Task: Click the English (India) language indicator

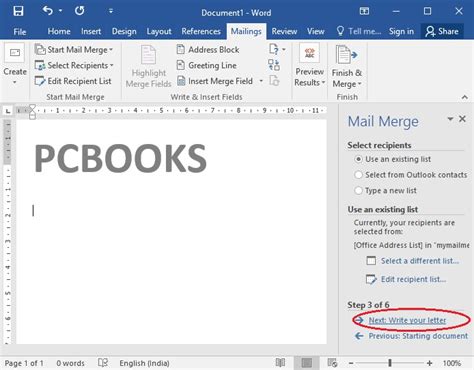Action: pyautogui.click(x=144, y=363)
